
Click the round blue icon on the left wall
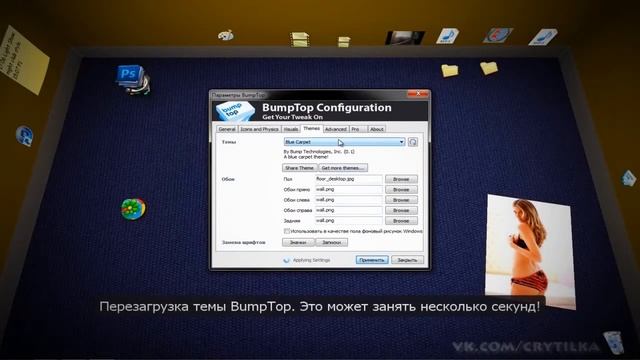[24, 136]
